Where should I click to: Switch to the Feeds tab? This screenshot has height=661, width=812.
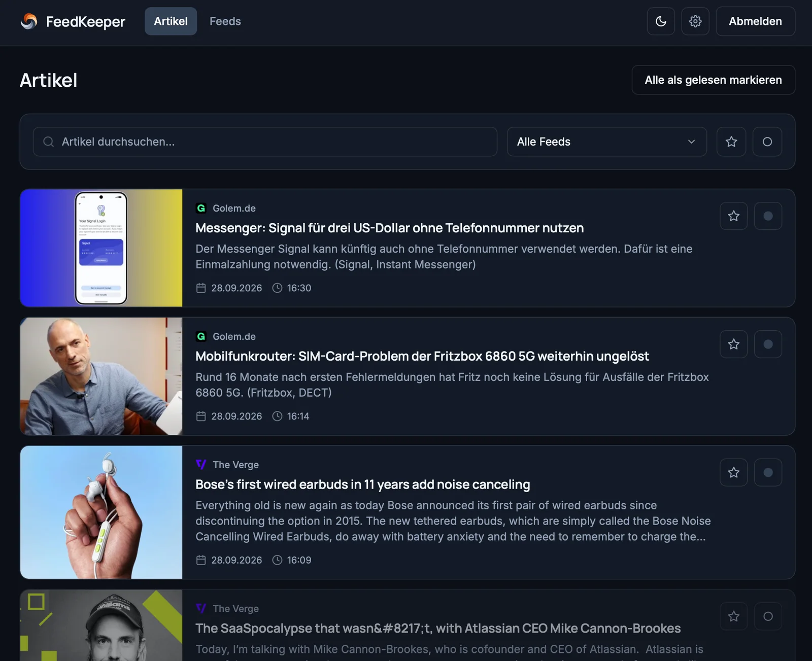tap(225, 21)
